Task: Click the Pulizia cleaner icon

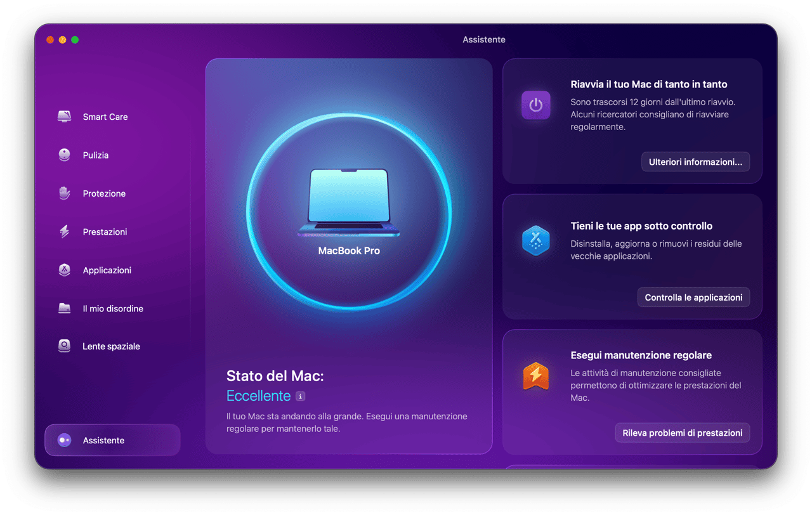Action: pyautogui.click(x=64, y=155)
